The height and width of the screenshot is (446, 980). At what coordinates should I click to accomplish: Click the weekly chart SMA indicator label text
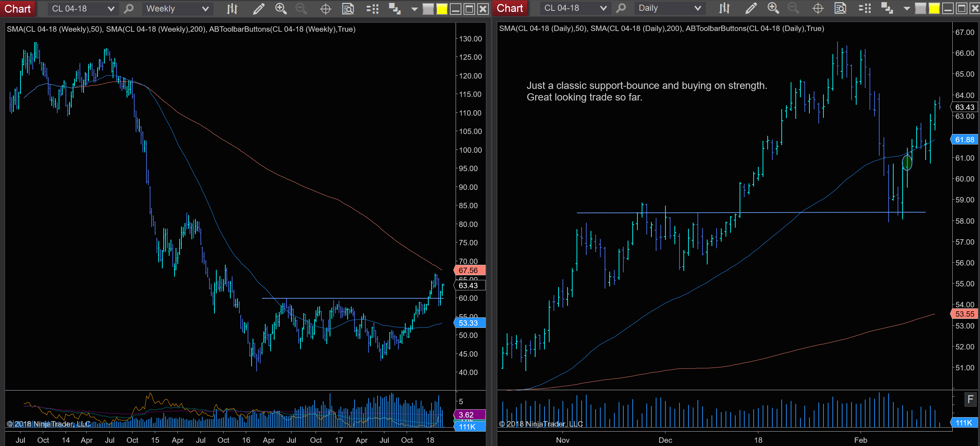click(181, 29)
